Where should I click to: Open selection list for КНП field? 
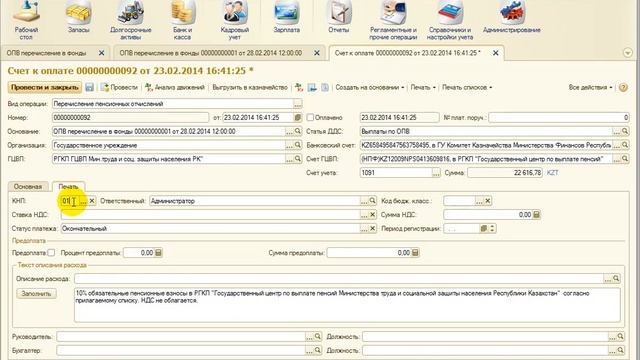pyautogui.click(x=83, y=201)
